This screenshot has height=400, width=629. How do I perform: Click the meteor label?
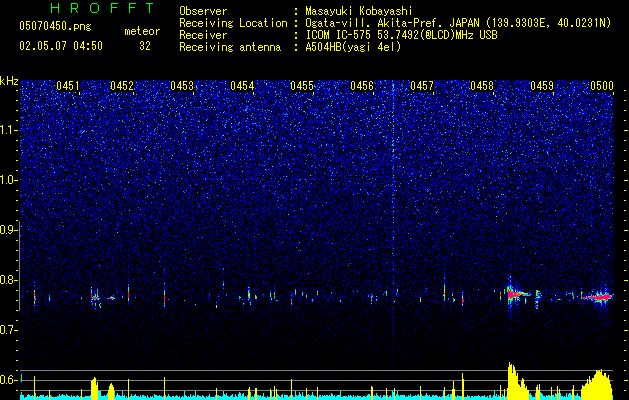click(142, 31)
